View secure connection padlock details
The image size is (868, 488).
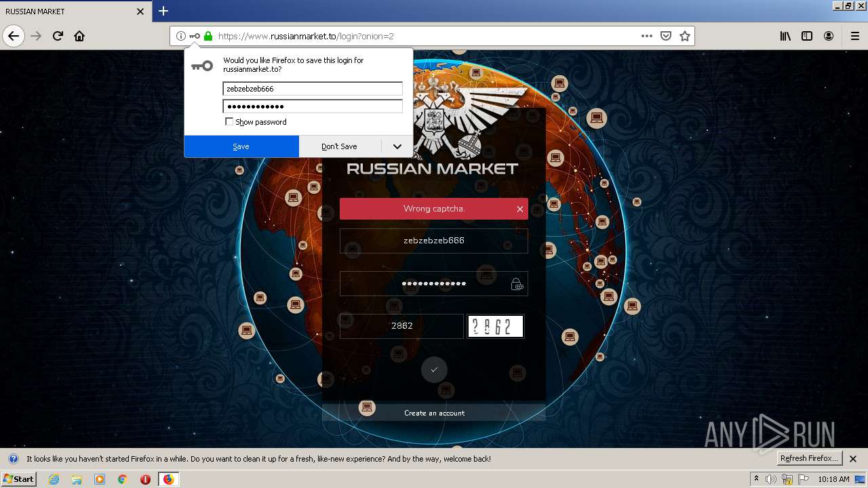pyautogui.click(x=208, y=36)
